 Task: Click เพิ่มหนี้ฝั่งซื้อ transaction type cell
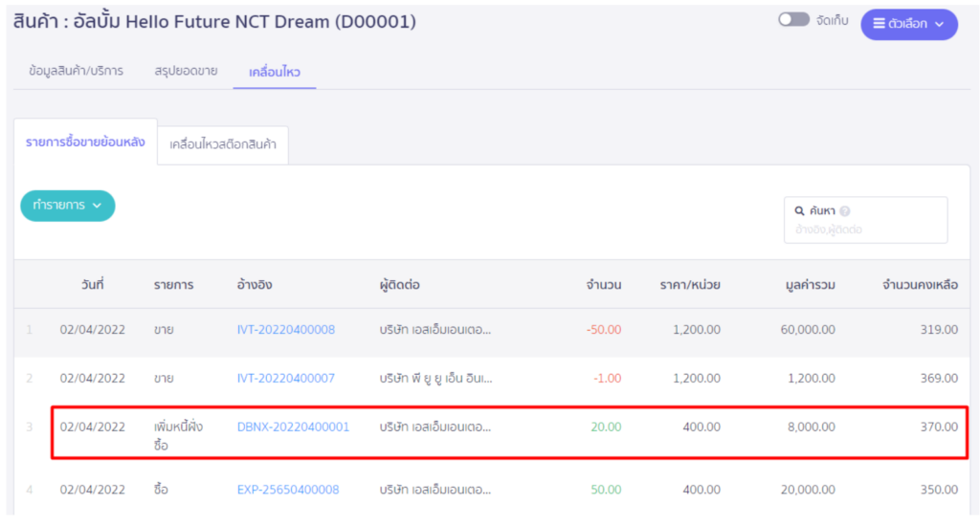tap(178, 436)
